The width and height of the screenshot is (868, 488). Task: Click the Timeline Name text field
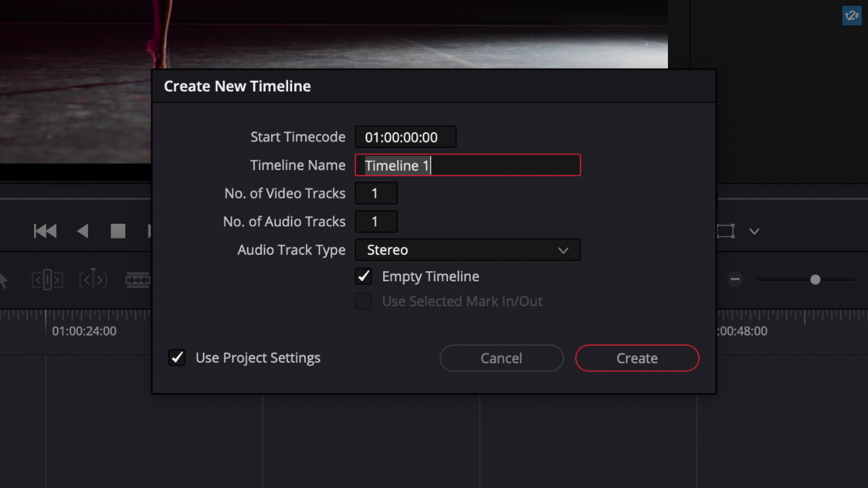tap(467, 165)
